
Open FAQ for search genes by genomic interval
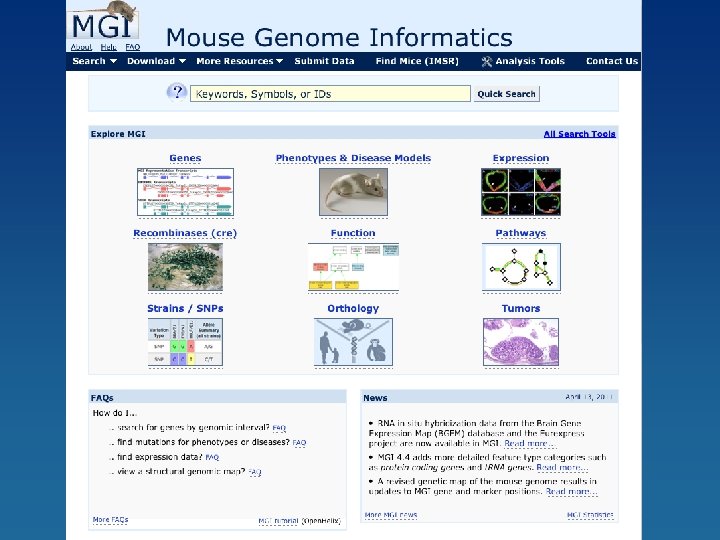[x=279, y=428]
